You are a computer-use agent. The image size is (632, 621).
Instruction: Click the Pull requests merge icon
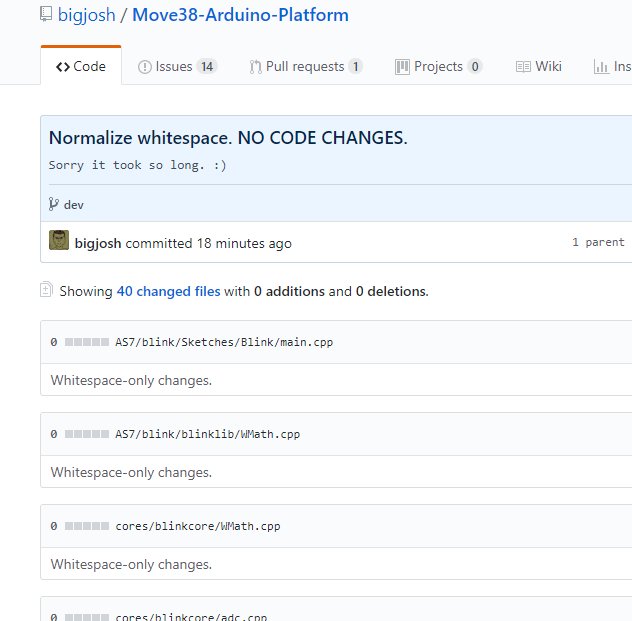[255, 67]
